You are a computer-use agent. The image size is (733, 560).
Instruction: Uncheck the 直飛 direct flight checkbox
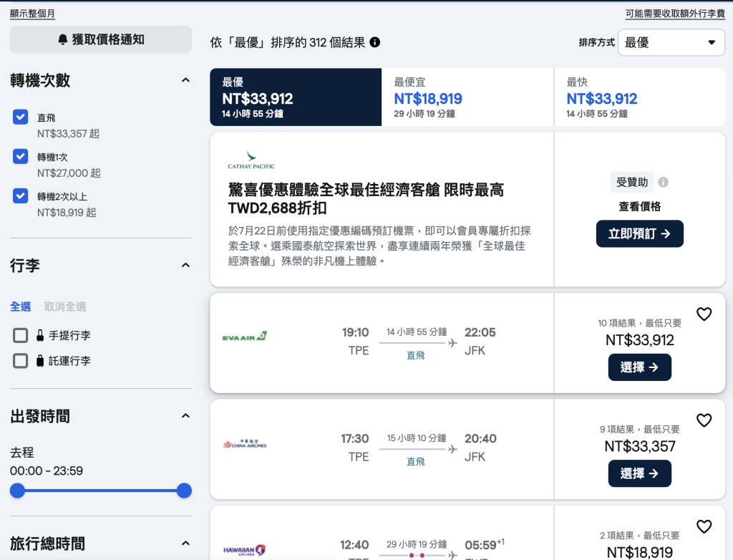click(x=21, y=117)
